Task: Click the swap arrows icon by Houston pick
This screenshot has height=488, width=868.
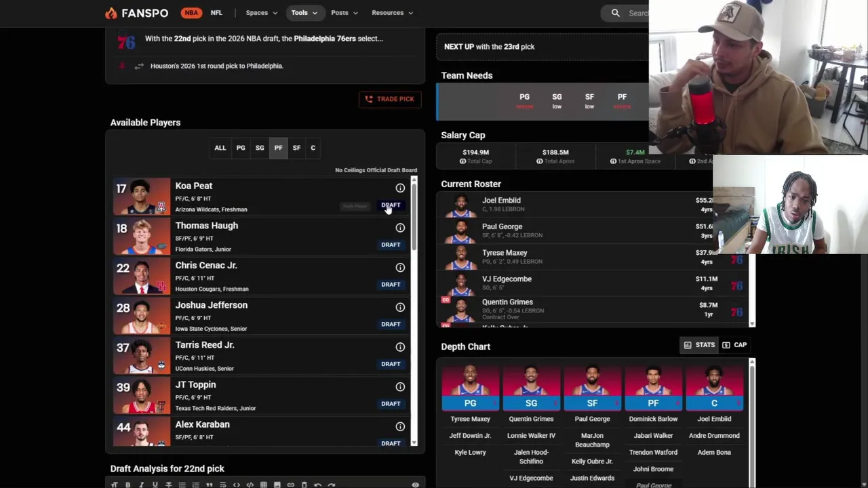Action: [139, 66]
